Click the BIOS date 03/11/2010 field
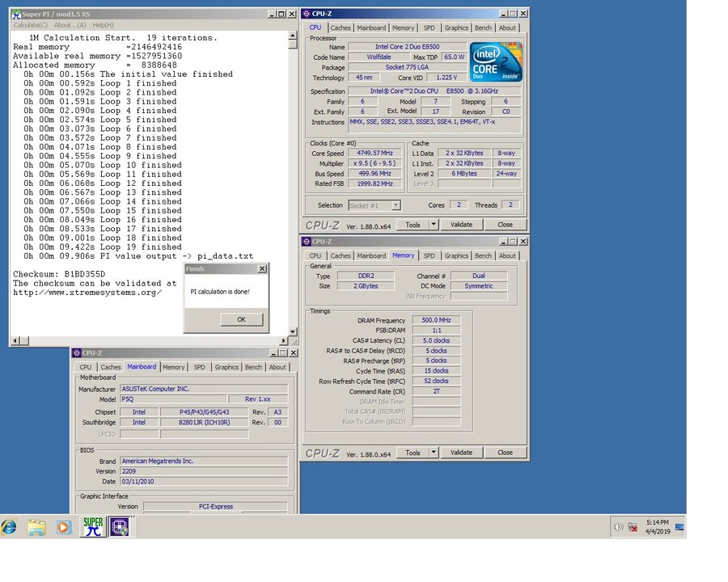The height and width of the screenshot is (582, 728). 204,481
